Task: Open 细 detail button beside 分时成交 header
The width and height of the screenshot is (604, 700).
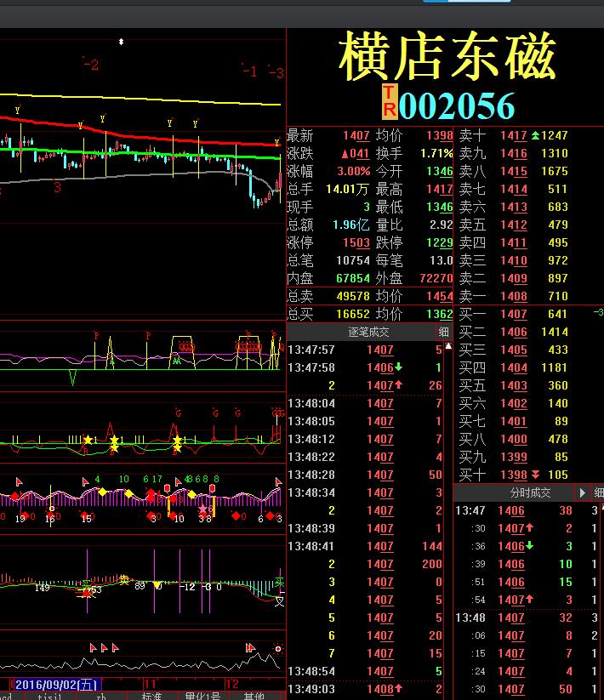Action: (x=598, y=492)
